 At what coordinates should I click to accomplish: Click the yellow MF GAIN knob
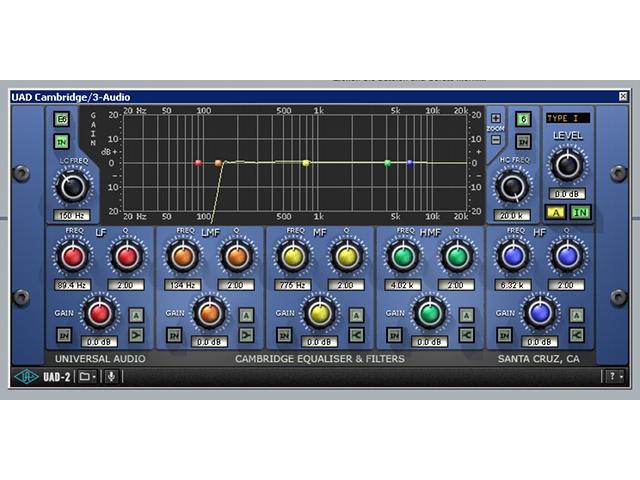(320, 313)
